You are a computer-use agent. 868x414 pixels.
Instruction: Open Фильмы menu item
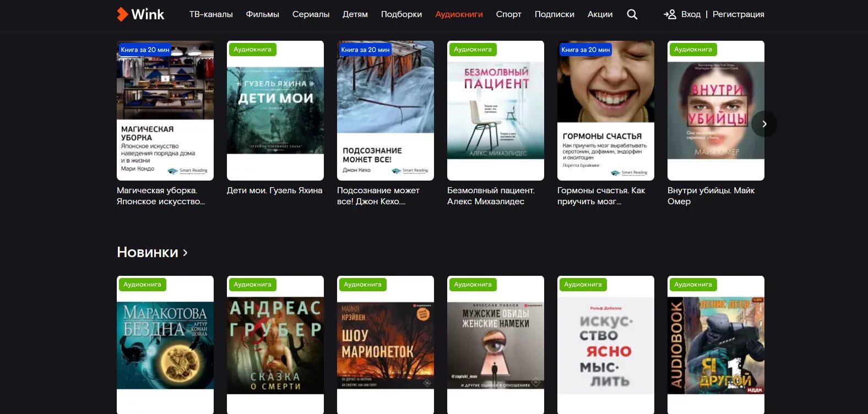tap(263, 14)
